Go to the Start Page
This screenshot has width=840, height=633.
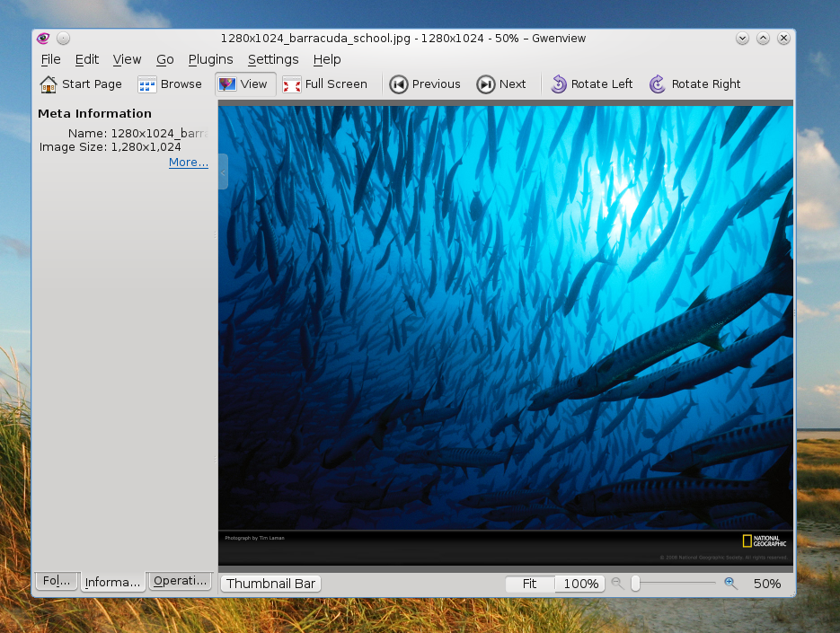pos(81,84)
